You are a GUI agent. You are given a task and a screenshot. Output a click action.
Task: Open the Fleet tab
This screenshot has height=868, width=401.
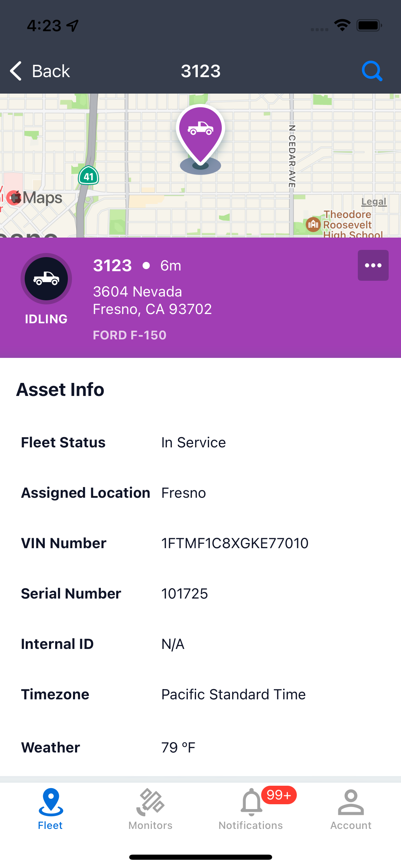(x=50, y=808)
